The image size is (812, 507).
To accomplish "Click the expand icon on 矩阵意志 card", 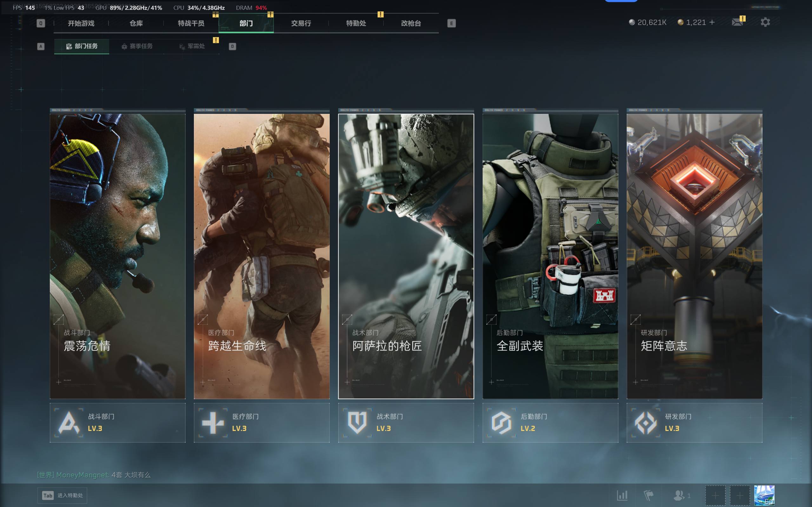I will pyautogui.click(x=636, y=320).
